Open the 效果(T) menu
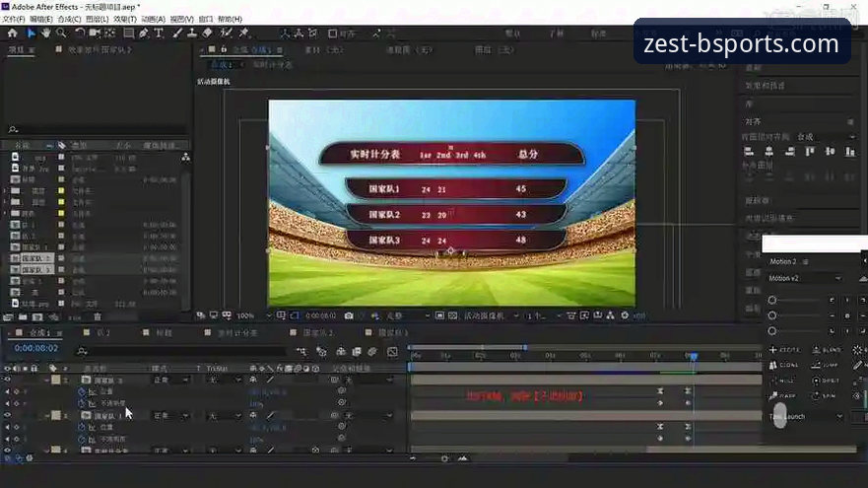This screenshot has height=488, width=868. click(125, 19)
